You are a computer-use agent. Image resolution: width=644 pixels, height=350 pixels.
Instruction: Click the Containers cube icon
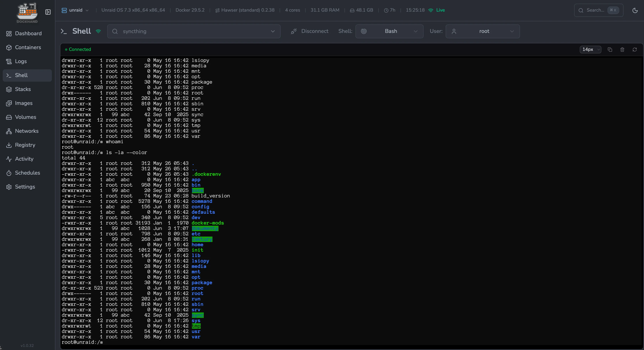point(9,48)
